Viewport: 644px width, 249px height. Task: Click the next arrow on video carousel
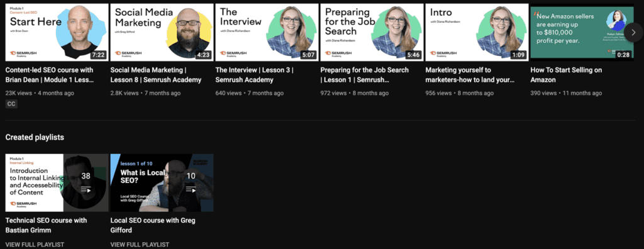634,33
